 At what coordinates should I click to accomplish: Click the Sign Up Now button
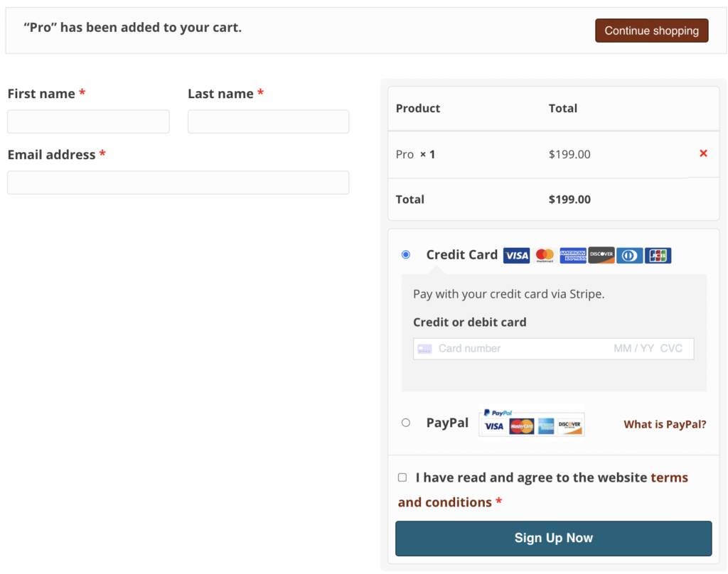point(553,538)
